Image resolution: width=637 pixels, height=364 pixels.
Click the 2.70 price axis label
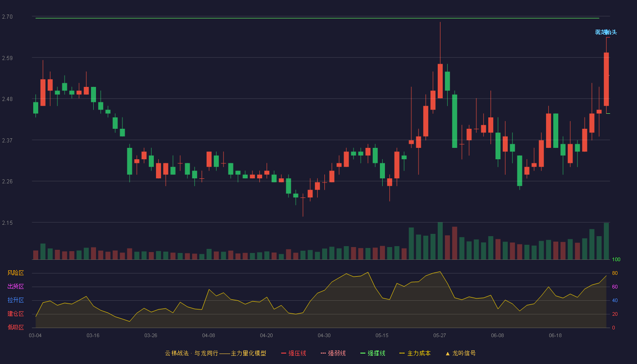tap(7, 17)
